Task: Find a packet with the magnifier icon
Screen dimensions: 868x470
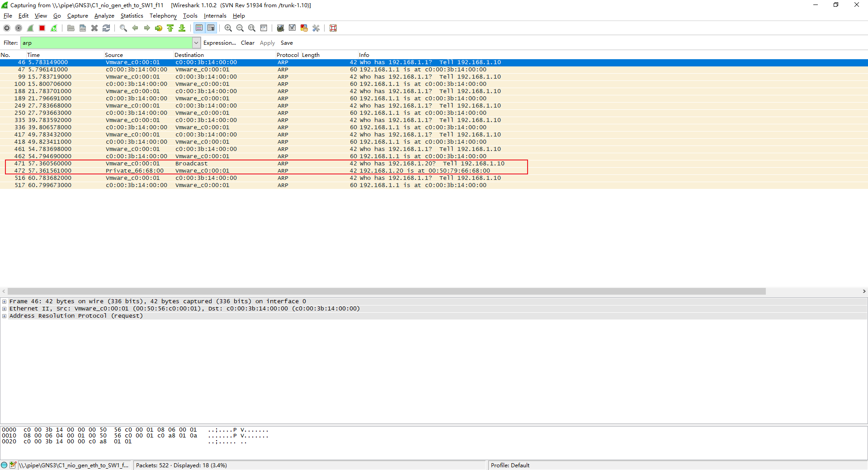Action: (123, 28)
